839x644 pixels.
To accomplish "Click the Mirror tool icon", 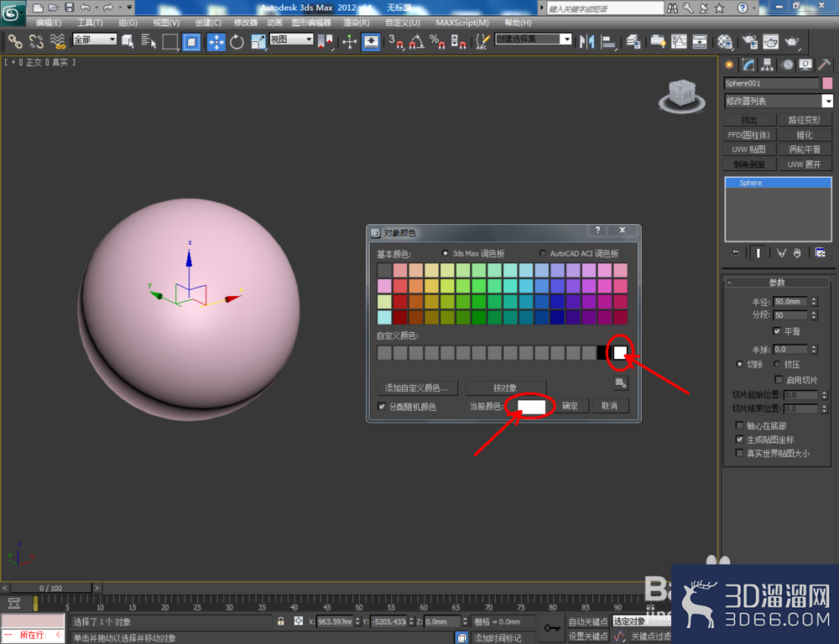I will point(587,41).
